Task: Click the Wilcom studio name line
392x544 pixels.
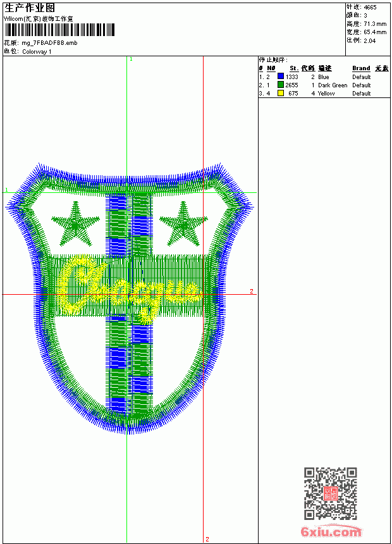Action: pyautogui.click(x=39, y=19)
